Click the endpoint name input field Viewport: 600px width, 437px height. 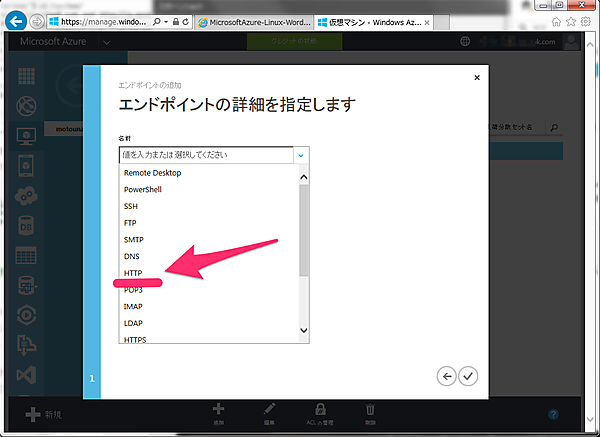coord(205,155)
